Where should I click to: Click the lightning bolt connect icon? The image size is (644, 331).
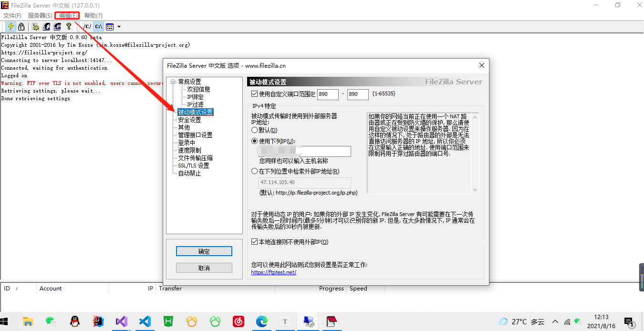tap(10, 27)
